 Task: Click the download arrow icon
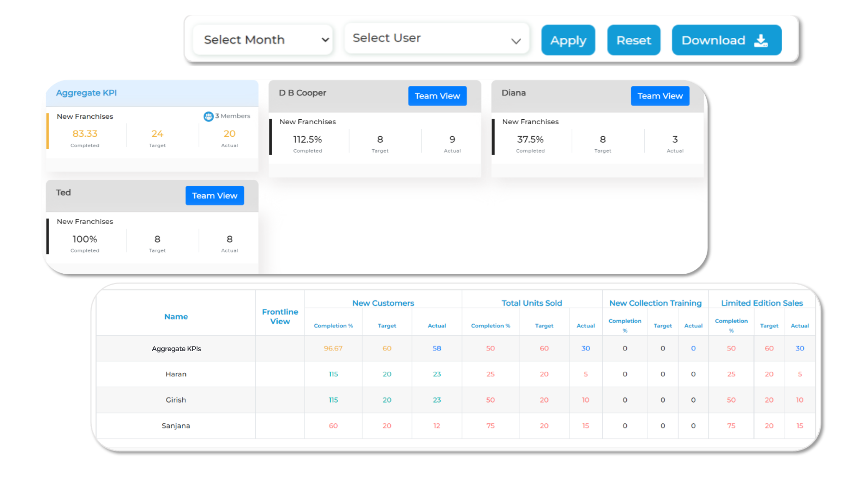tap(761, 41)
